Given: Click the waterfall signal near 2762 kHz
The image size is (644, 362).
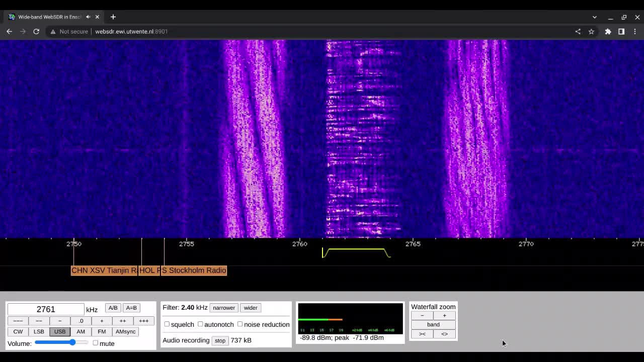Looking at the screenshot, I should tap(363, 138).
